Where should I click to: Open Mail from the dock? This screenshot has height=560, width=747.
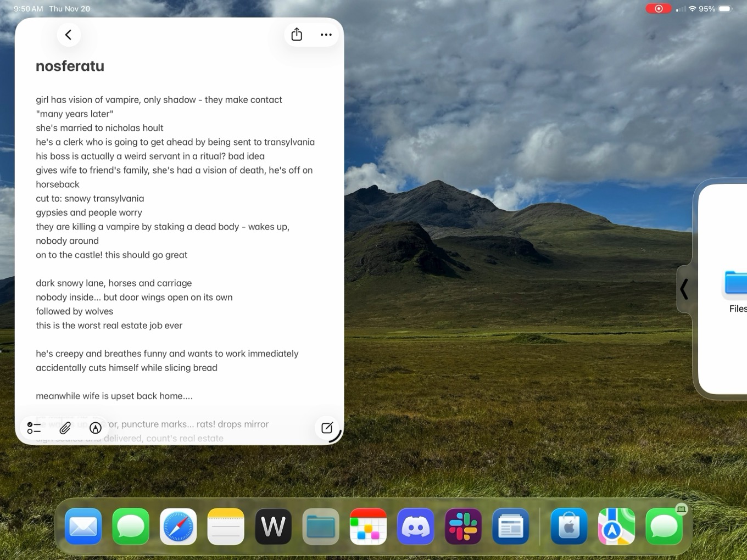(83, 527)
